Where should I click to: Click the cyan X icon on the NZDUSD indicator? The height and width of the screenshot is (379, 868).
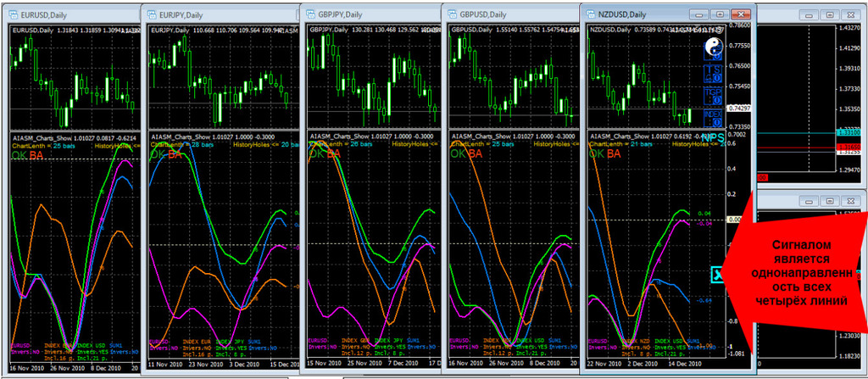[x=717, y=274]
